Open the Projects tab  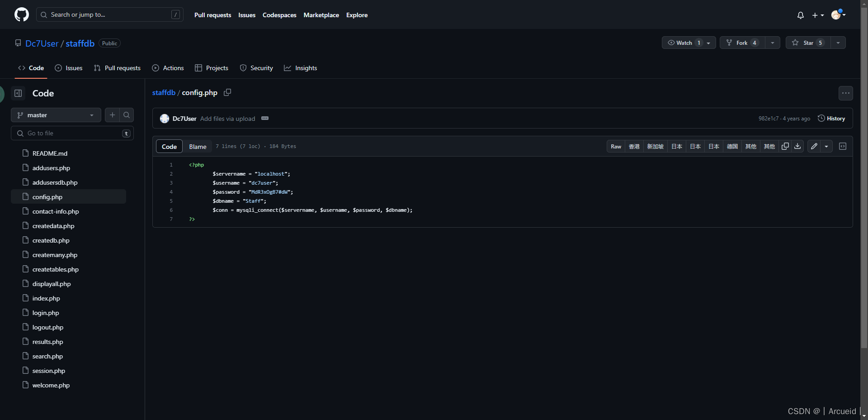(212, 68)
